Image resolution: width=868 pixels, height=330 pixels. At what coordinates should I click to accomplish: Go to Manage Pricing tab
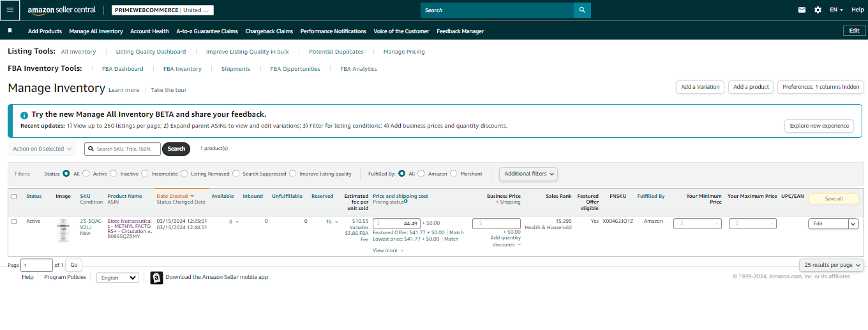[x=404, y=52]
